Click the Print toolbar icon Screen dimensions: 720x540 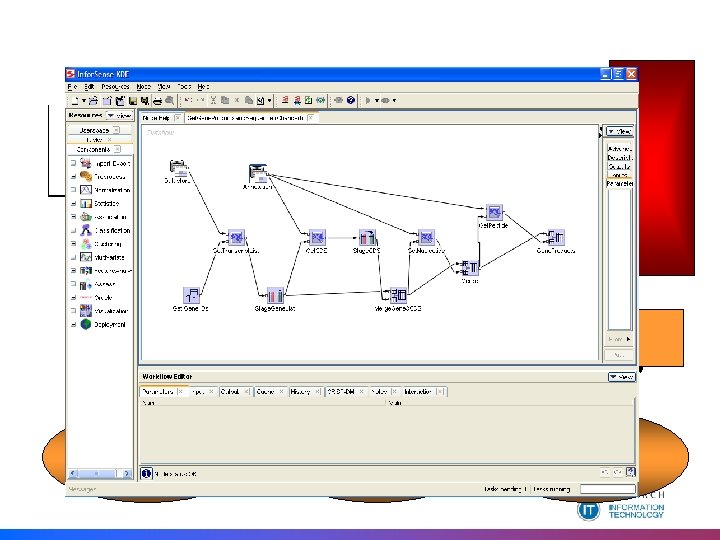pos(157,101)
